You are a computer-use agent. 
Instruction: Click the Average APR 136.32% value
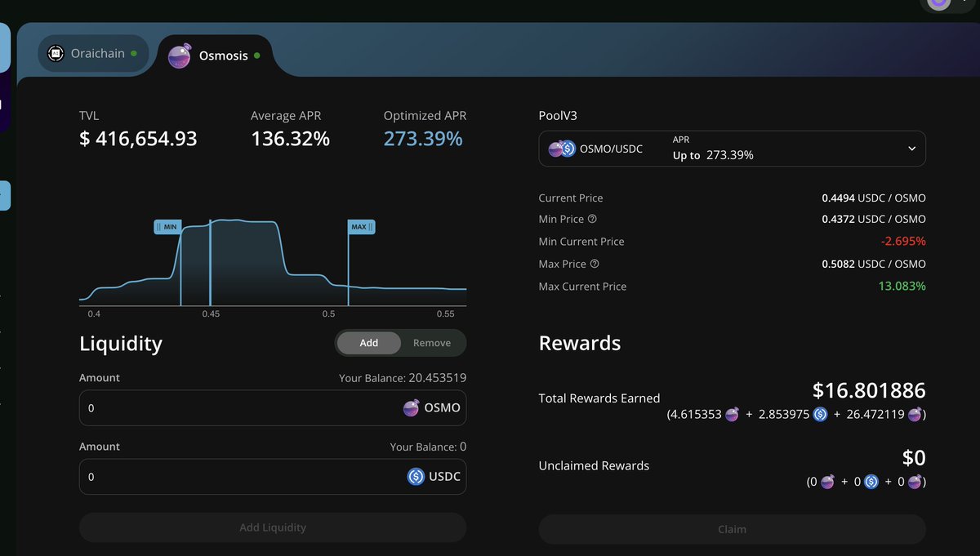290,139
